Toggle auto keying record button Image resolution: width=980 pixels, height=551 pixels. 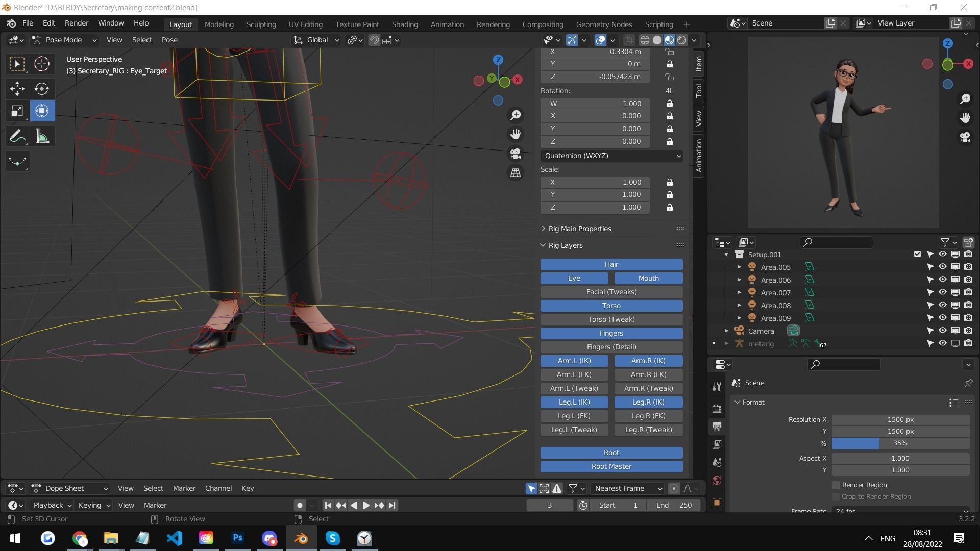pos(300,505)
